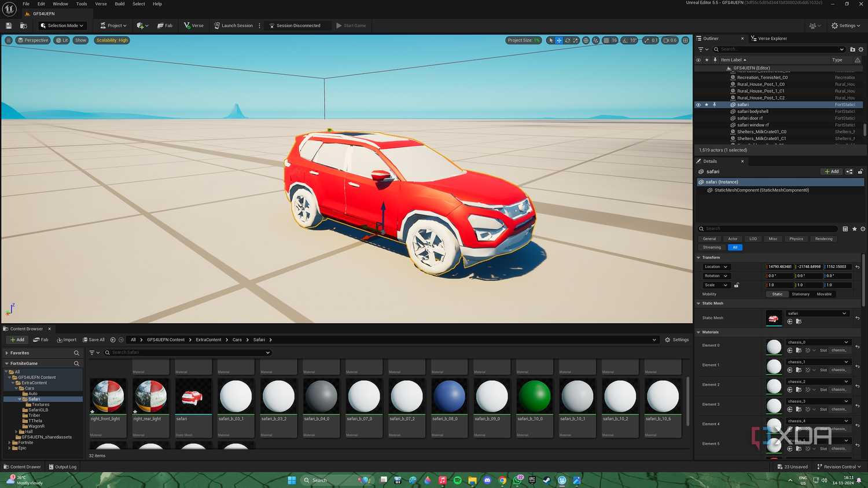Select the translate gizmo tool in the viewport
Image resolution: width=868 pixels, height=488 pixels.
tap(559, 41)
